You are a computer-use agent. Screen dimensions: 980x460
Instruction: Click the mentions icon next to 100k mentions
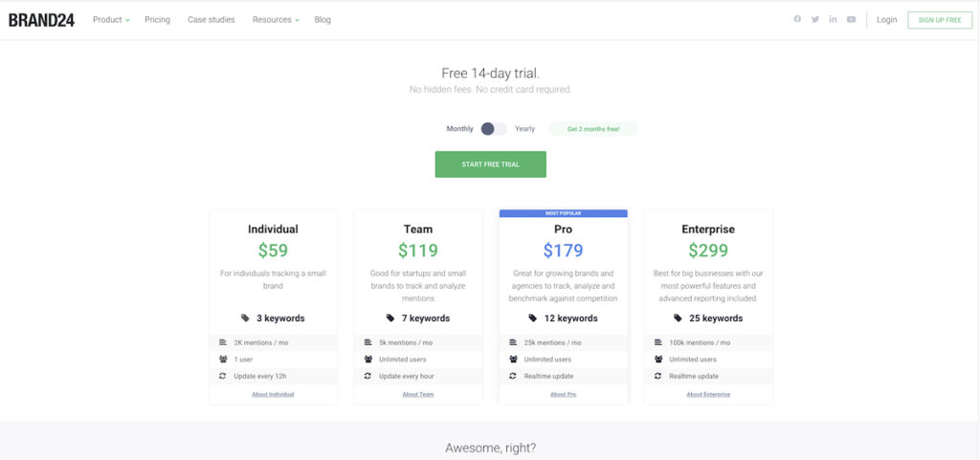(x=657, y=342)
